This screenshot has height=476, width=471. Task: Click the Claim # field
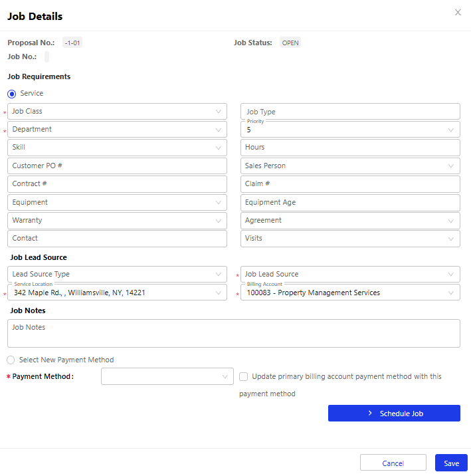coord(350,184)
